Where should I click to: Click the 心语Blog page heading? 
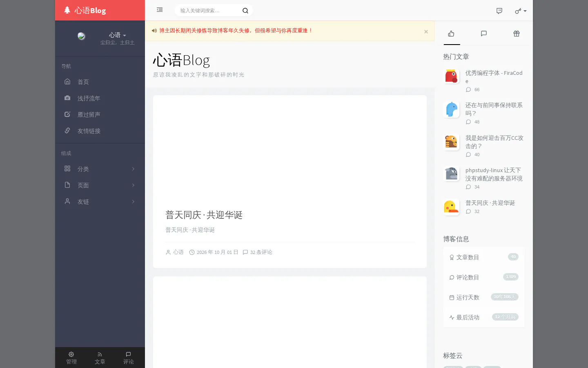pyautogui.click(x=181, y=60)
